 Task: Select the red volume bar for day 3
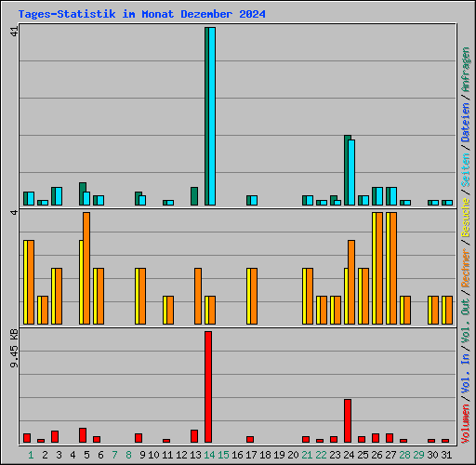pos(55,436)
